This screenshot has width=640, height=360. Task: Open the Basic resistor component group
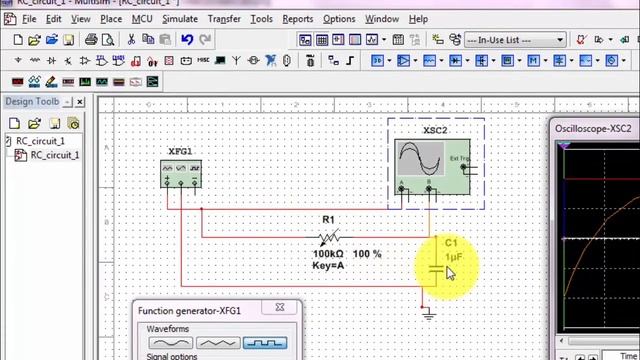35,61
